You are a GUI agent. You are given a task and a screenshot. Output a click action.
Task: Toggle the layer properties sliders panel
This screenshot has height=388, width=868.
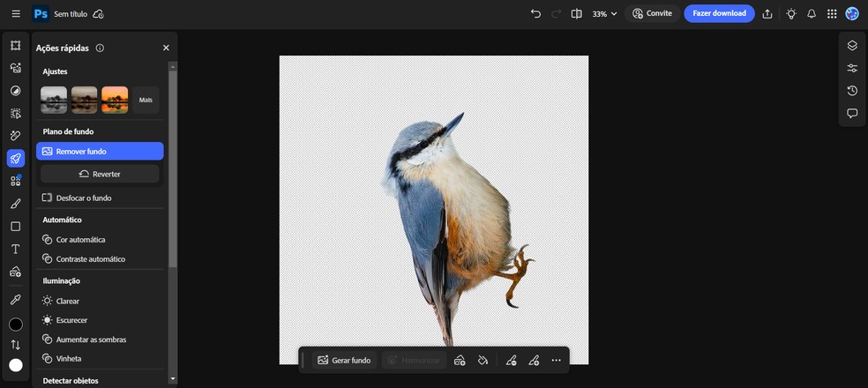pyautogui.click(x=852, y=68)
